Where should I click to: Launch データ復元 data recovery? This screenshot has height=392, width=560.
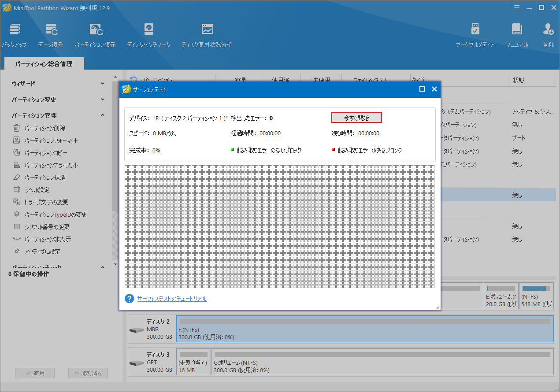(x=51, y=35)
